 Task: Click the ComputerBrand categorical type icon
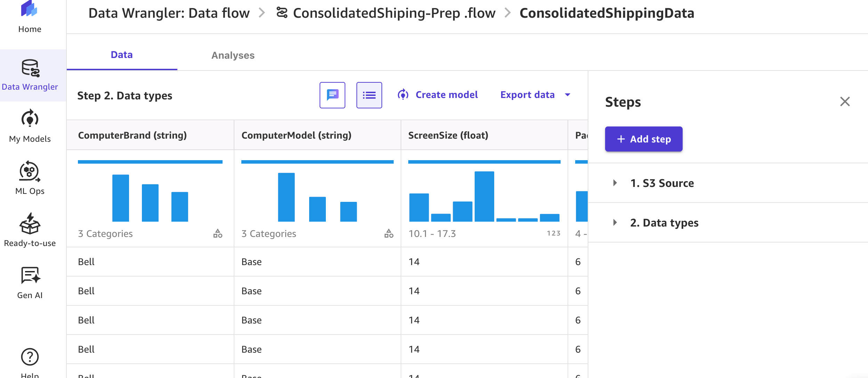point(218,233)
